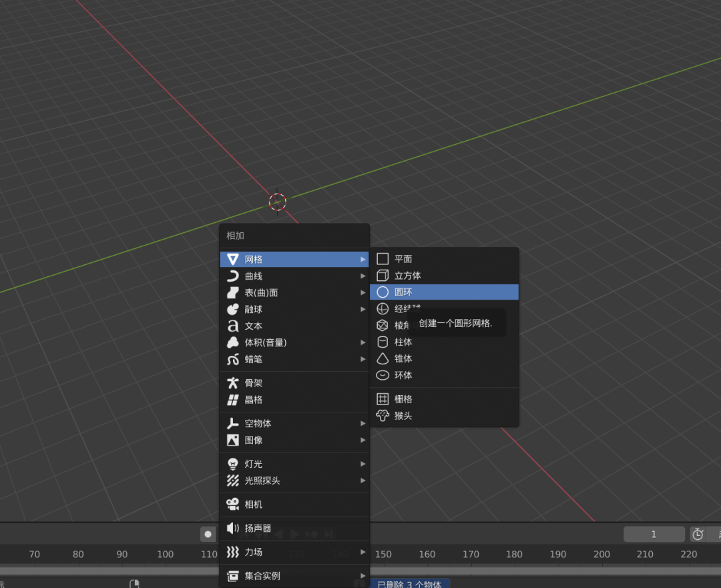Click the 体积(音量) volume cloud icon
721x588 pixels.
click(233, 342)
